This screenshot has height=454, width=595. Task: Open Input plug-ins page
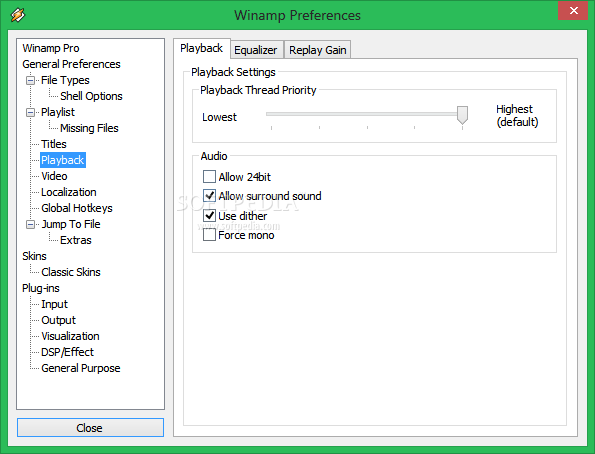(55, 304)
